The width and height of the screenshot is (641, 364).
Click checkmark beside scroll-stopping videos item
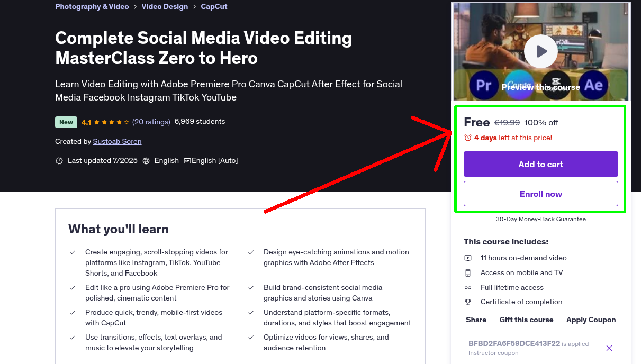click(x=73, y=252)
